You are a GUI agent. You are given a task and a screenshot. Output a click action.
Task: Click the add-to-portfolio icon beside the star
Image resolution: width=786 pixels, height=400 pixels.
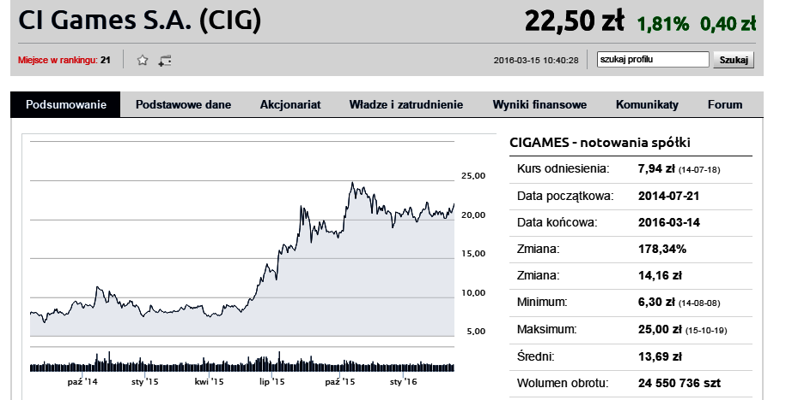click(x=165, y=61)
